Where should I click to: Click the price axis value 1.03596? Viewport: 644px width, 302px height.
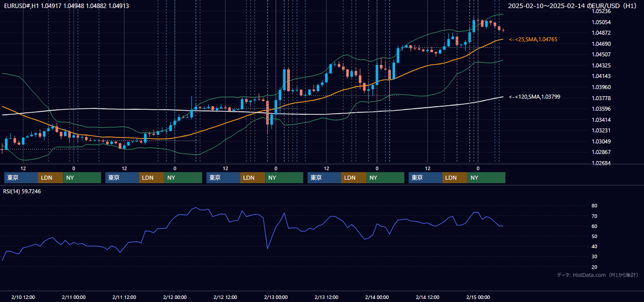601,109
